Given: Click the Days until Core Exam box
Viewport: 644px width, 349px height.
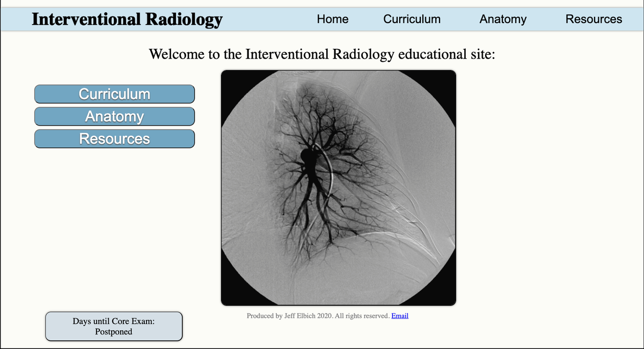Looking at the screenshot, I should [114, 326].
